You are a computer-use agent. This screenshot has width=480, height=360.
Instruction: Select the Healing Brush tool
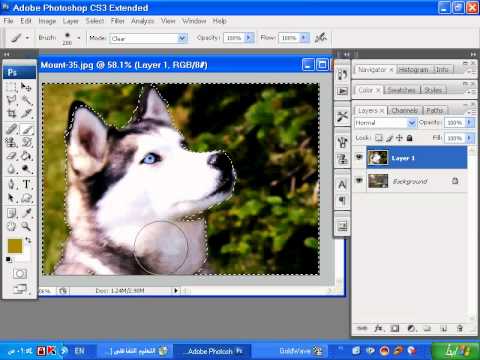pyautogui.click(x=11, y=129)
